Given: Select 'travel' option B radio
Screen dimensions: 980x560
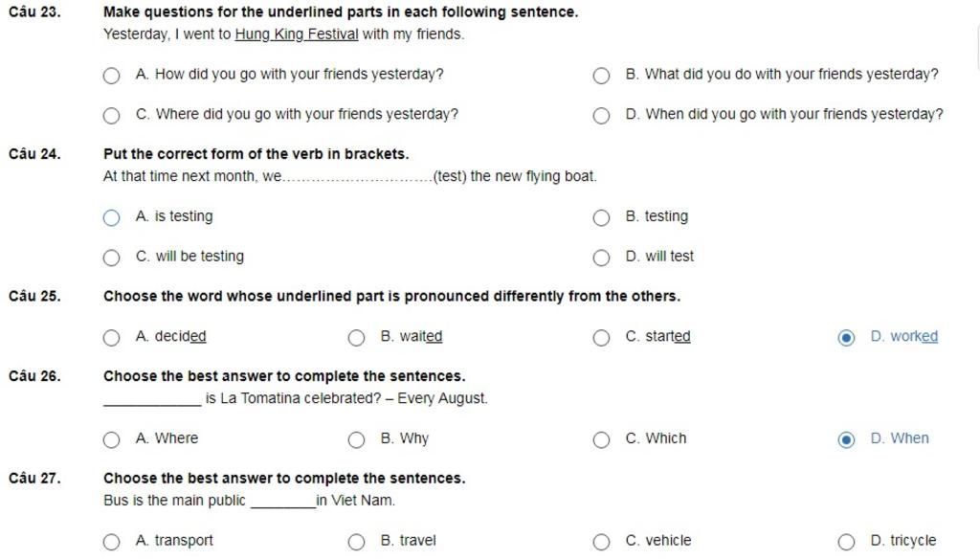Looking at the screenshot, I should pos(356,542).
